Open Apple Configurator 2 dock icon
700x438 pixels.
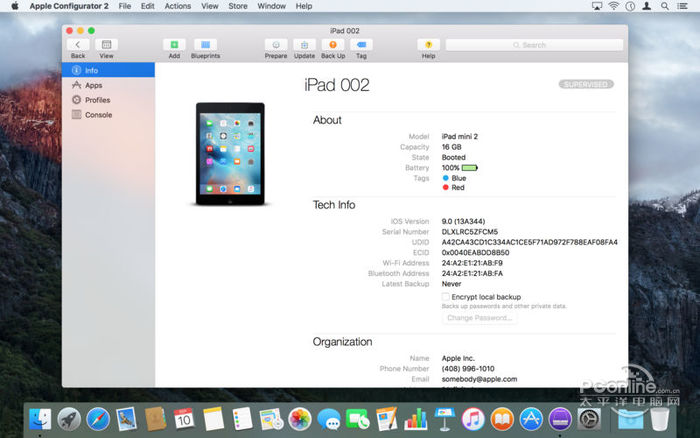pos(560,420)
